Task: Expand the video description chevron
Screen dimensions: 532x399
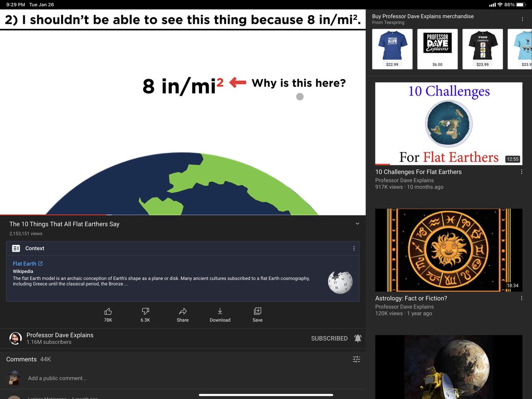Action: click(357, 224)
